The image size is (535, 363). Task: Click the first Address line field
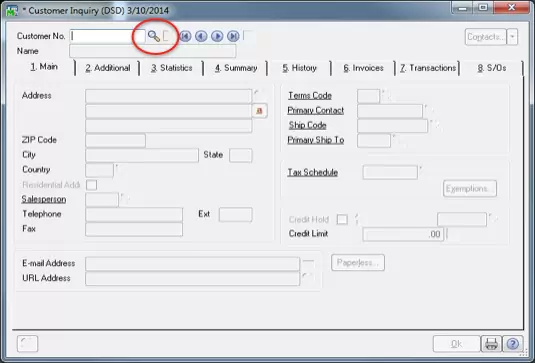pyautogui.click(x=169, y=96)
